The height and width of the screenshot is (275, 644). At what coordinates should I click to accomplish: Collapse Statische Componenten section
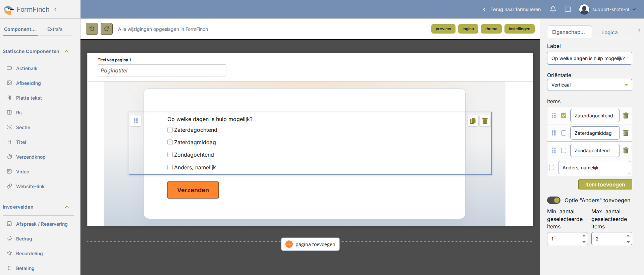click(67, 51)
